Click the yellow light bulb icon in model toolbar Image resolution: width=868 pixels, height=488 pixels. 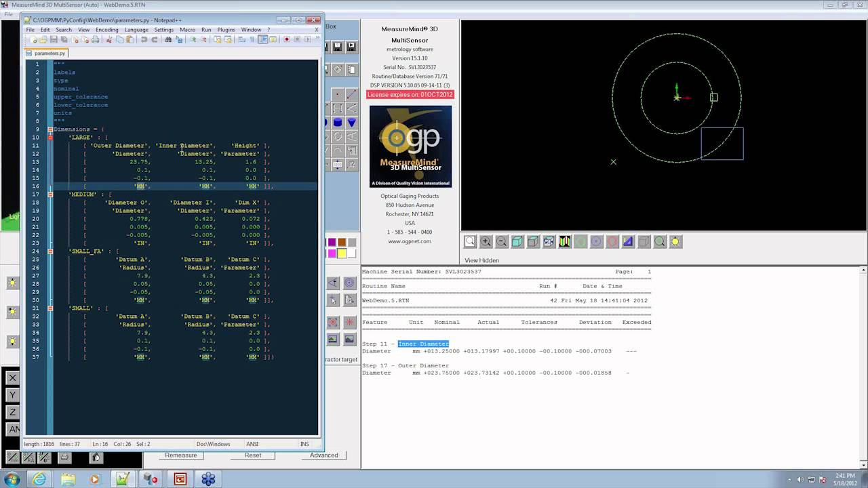coord(675,241)
